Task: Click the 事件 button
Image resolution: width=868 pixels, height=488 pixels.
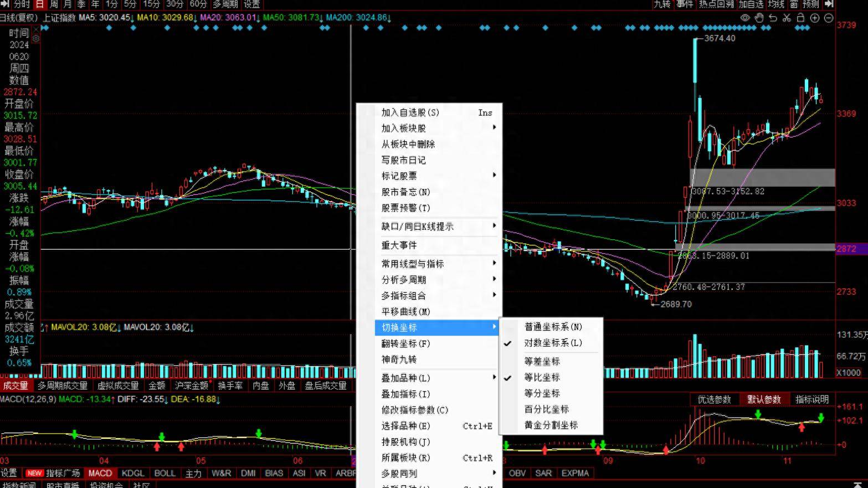Action: point(685,4)
